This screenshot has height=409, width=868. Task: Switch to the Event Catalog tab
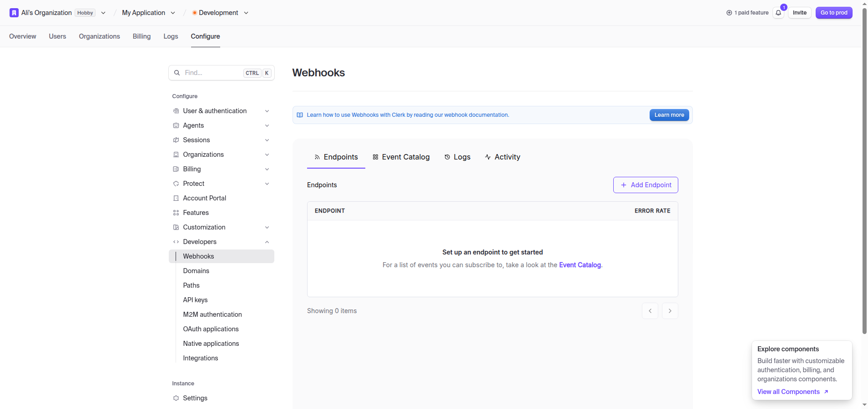point(401,157)
